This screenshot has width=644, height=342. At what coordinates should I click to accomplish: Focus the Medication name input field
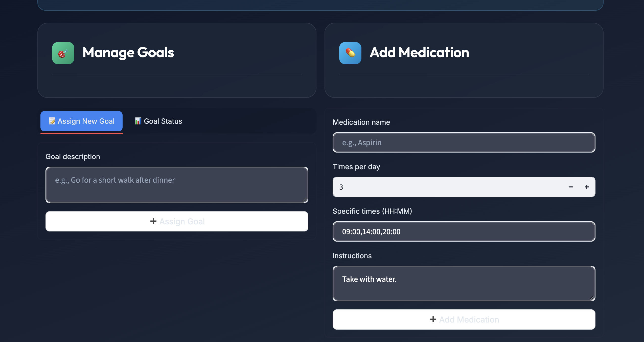click(464, 142)
